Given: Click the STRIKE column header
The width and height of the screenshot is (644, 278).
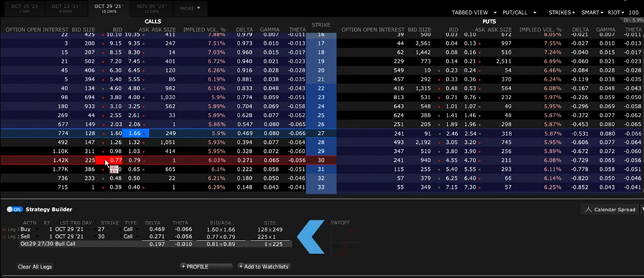Looking at the screenshot, I should pos(321,25).
